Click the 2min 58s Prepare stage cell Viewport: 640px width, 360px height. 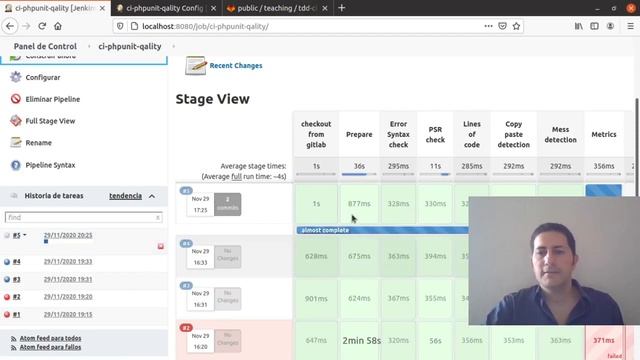[359, 340]
